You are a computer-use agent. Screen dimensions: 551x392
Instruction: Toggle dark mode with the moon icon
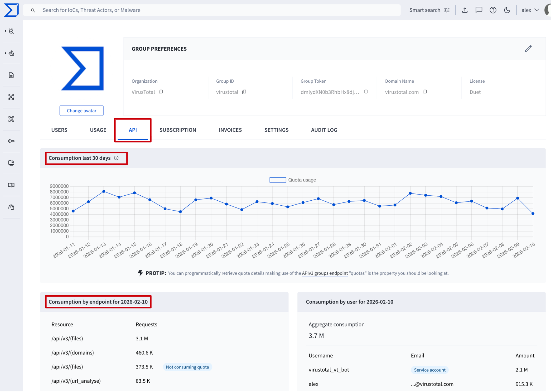507,10
